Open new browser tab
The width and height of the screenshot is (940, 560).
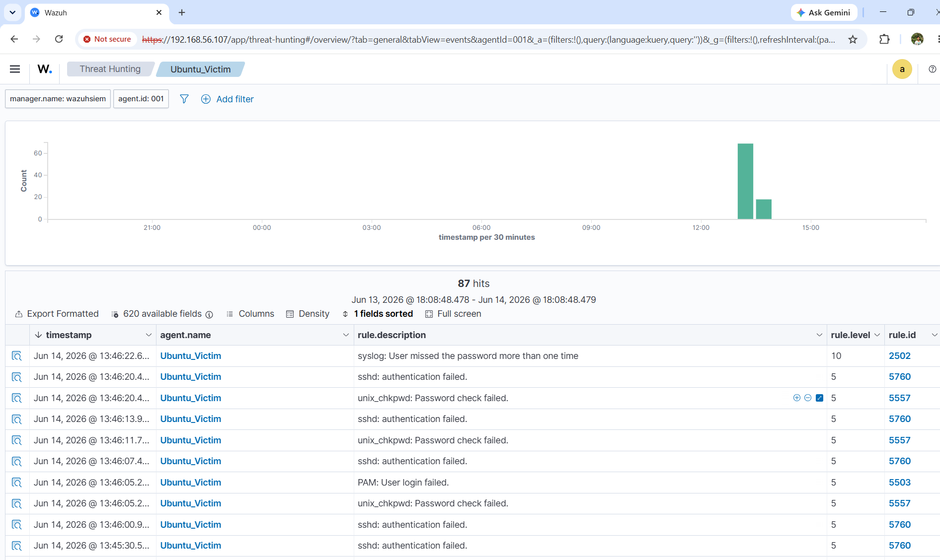[182, 12]
